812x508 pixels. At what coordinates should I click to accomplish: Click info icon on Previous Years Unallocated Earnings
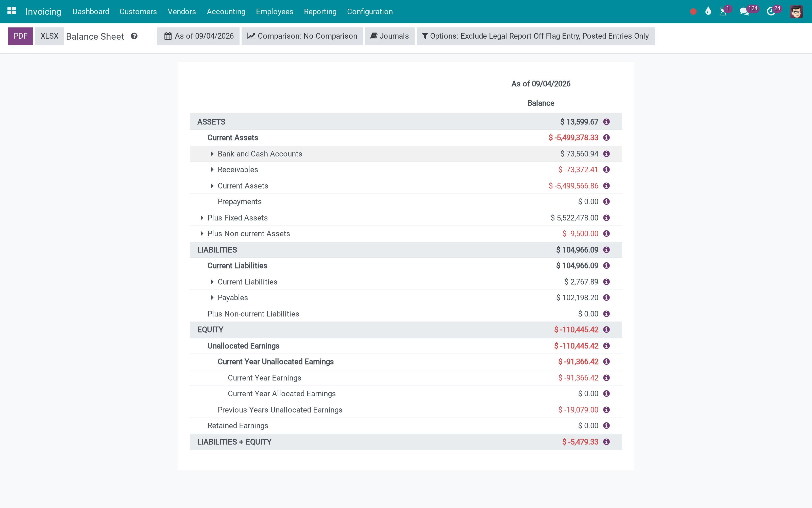(606, 409)
